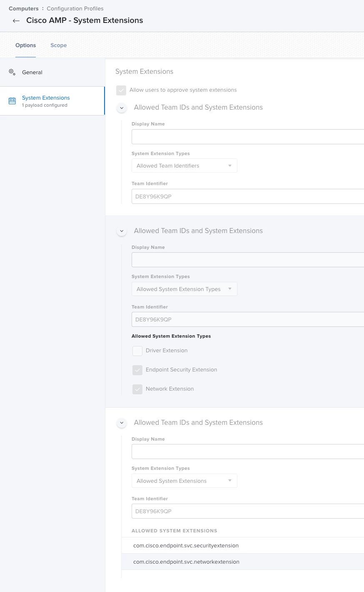Click the ALLOWED SYSTEM EXTENSIONS list header
Viewport: 364px width, 592px height.
click(175, 531)
